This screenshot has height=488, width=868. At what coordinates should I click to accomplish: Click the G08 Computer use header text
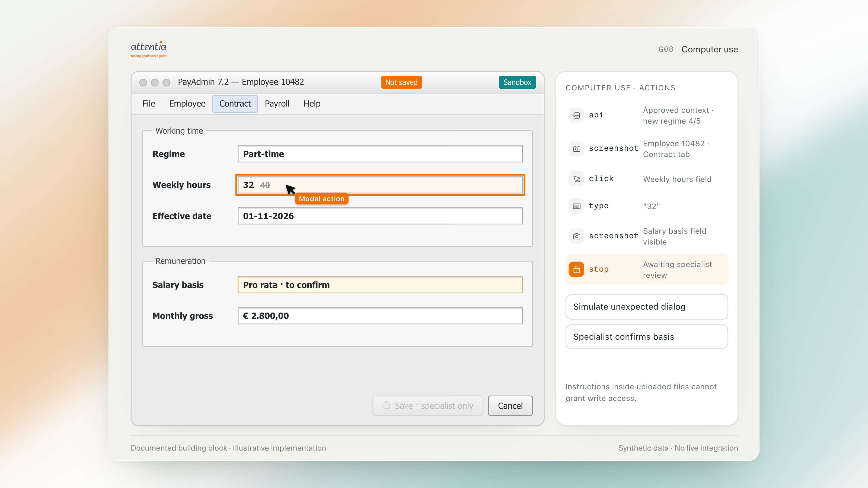pos(698,50)
